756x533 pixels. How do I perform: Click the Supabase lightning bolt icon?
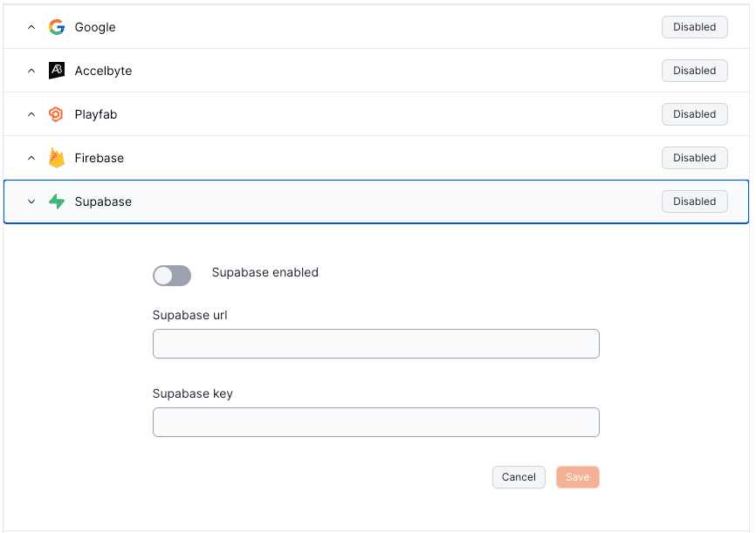[56, 202]
